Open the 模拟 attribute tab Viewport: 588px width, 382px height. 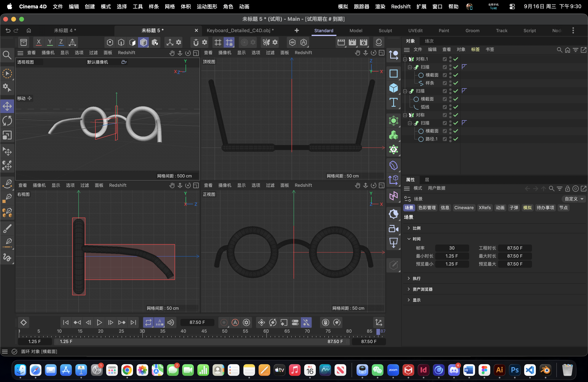pyautogui.click(x=527, y=208)
